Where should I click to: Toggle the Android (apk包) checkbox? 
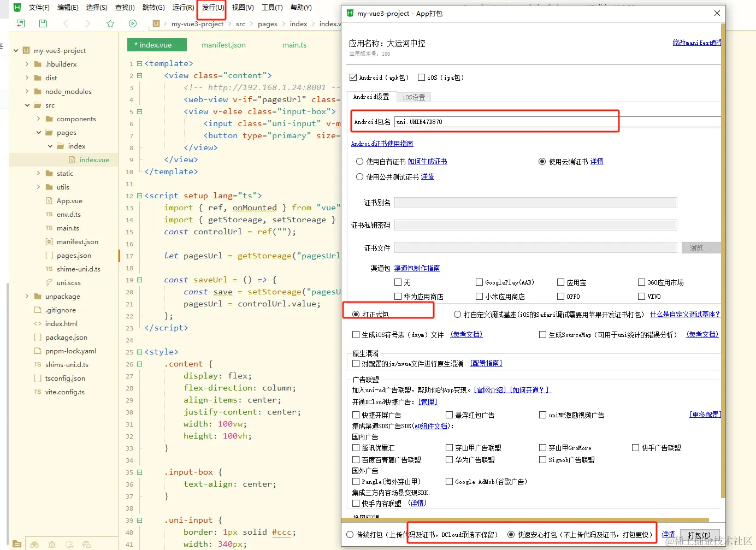pos(353,78)
